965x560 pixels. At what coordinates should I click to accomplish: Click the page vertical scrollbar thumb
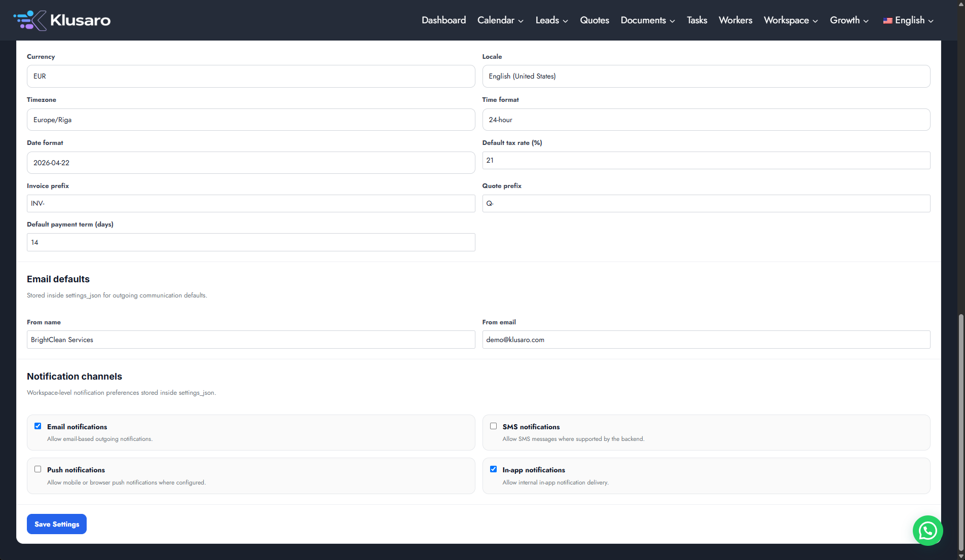[x=960, y=433]
